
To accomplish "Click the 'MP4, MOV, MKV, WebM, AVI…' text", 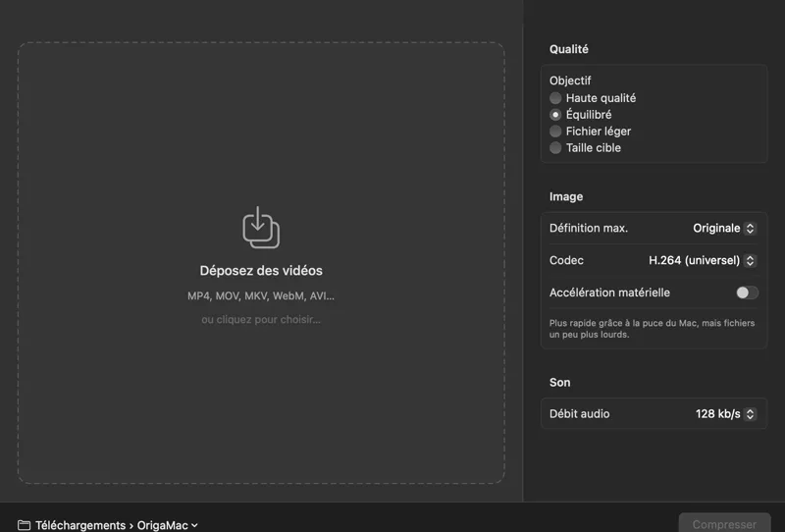I will (261, 295).
